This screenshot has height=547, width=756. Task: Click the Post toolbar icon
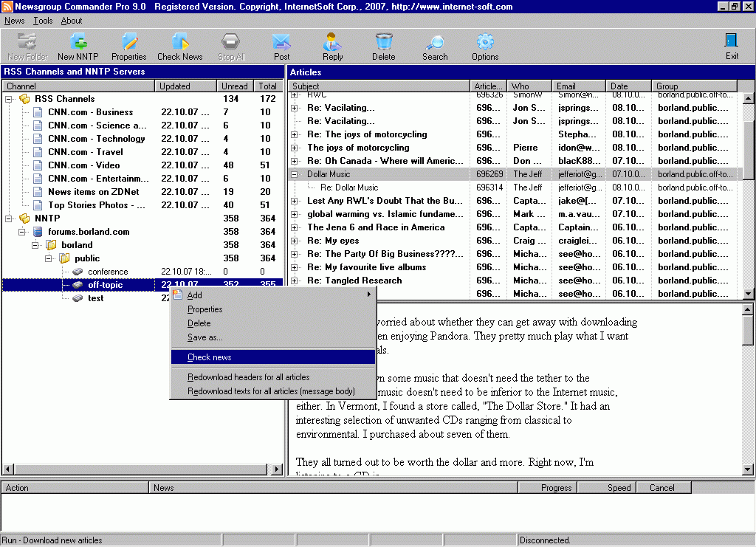point(281,46)
